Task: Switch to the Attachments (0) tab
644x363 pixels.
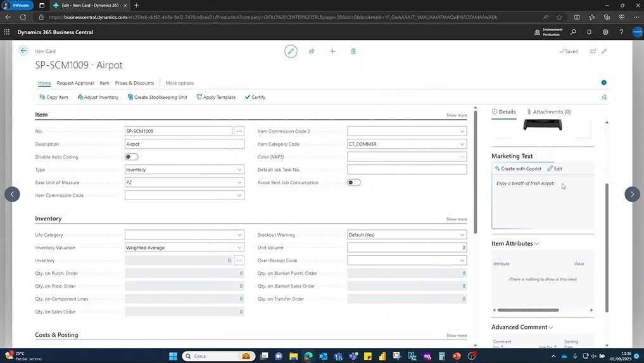Action: [x=548, y=111]
